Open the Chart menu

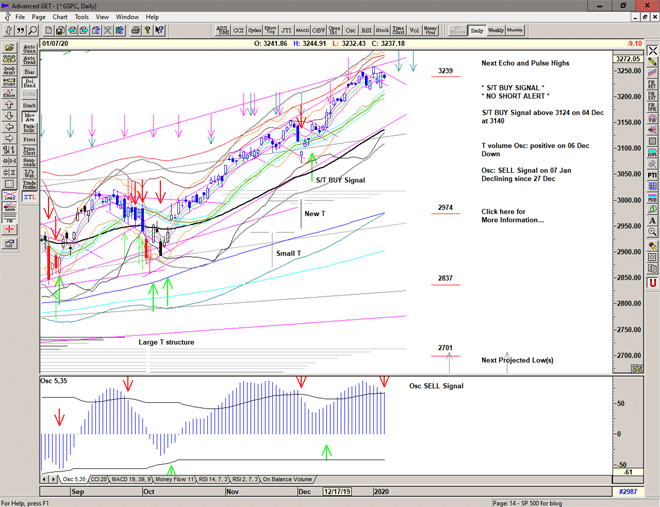coord(60,17)
